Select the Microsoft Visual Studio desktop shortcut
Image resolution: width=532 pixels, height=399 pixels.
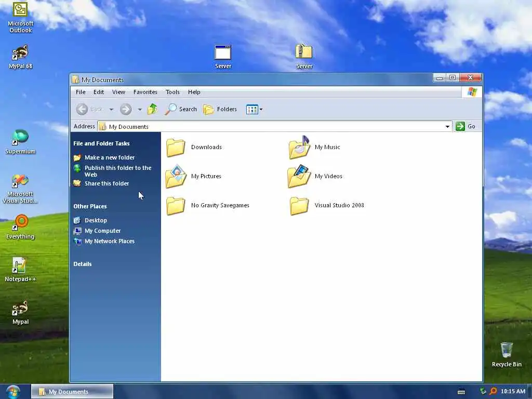(x=20, y=188)
